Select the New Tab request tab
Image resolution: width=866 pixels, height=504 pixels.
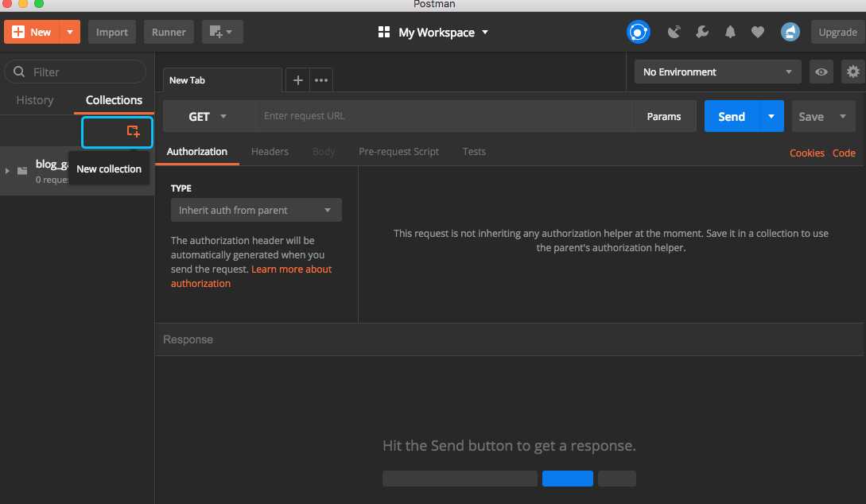[223, 80]
